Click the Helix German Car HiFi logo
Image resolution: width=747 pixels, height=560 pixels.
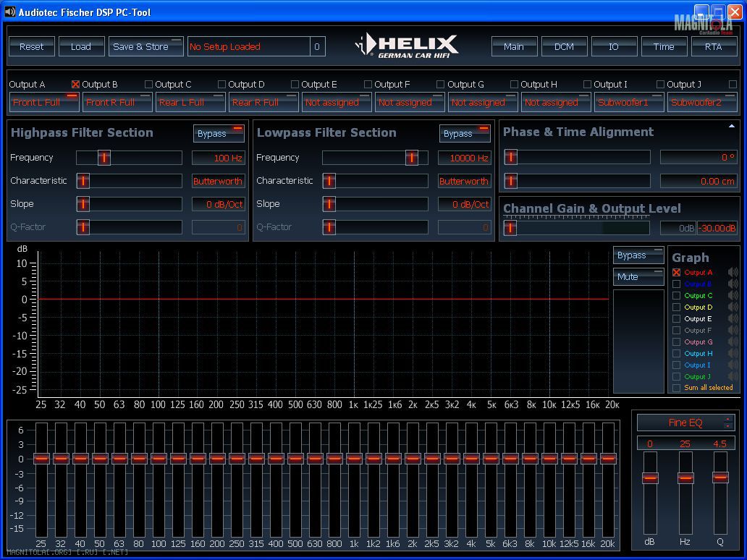pos(406,46)
